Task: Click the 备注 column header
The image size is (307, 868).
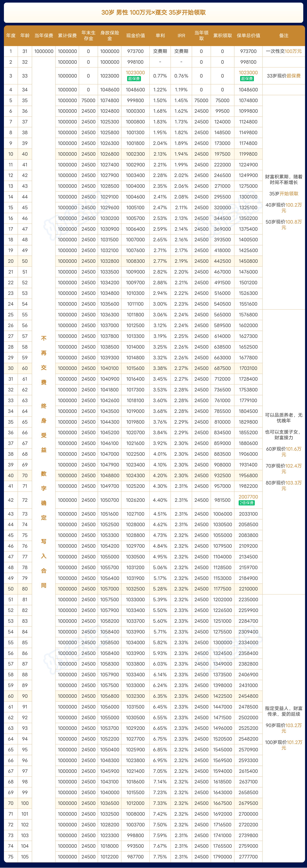Action: tap(284, 35)
